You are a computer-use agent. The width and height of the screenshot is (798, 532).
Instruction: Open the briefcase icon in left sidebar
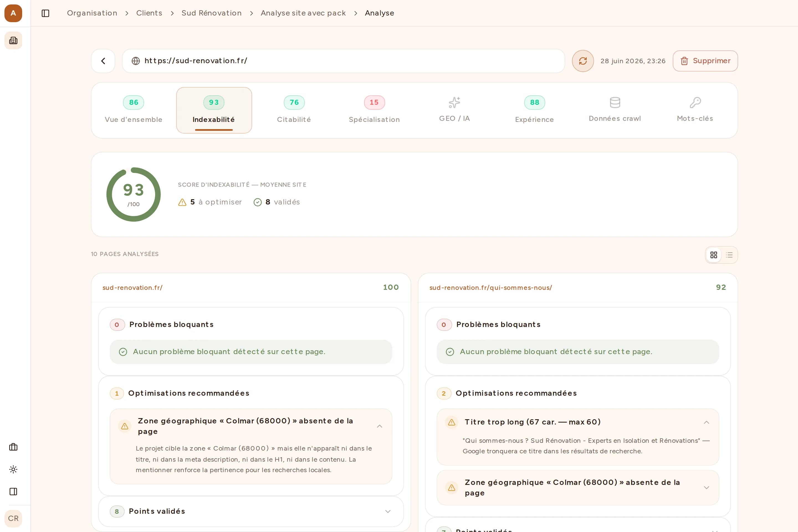(x=13, y=447)
